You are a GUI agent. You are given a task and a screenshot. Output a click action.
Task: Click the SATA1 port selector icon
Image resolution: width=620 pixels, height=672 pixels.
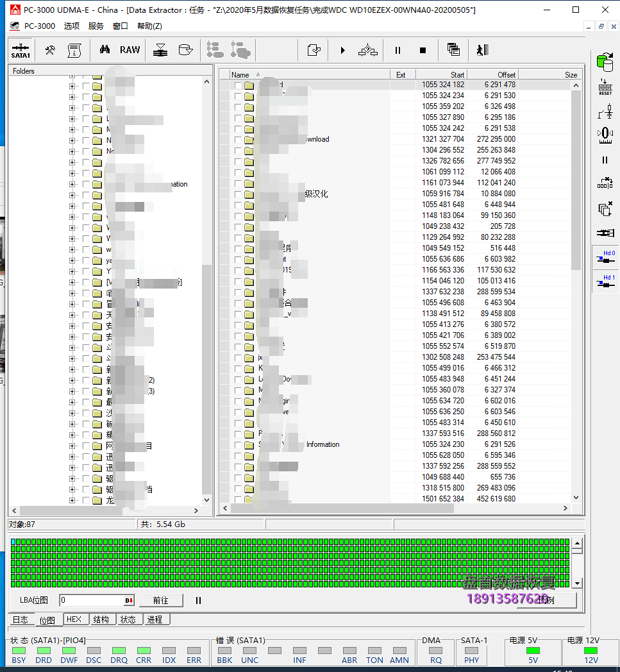pos(21,51)
